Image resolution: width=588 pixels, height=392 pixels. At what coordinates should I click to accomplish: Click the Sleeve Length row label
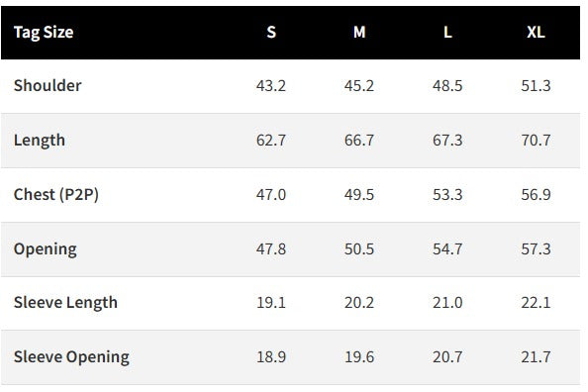65,302
